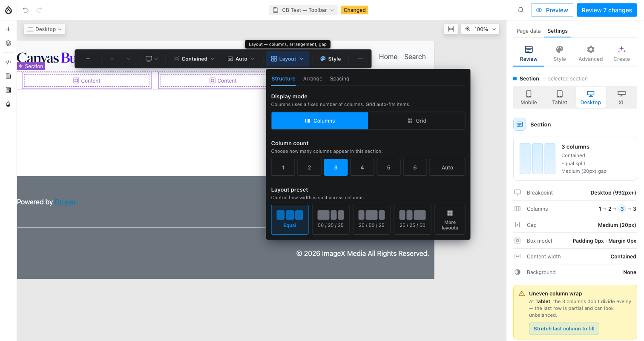Choose 25 / 25 / 50 layout preset
This screenshot has height=341, width=644.
pyautogui.click(x=412, y=220)
